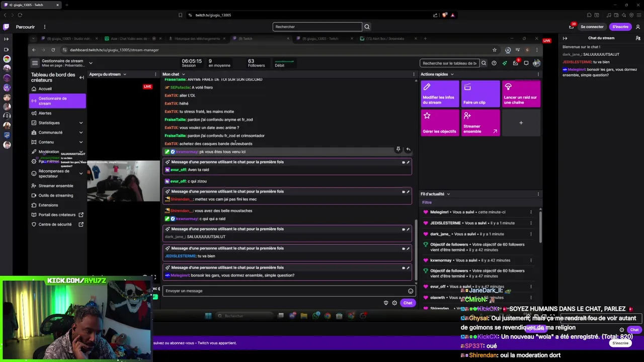
Task: Click the dashboard search magnifier button
Action: pyautogui.click(x=484, y=63)
